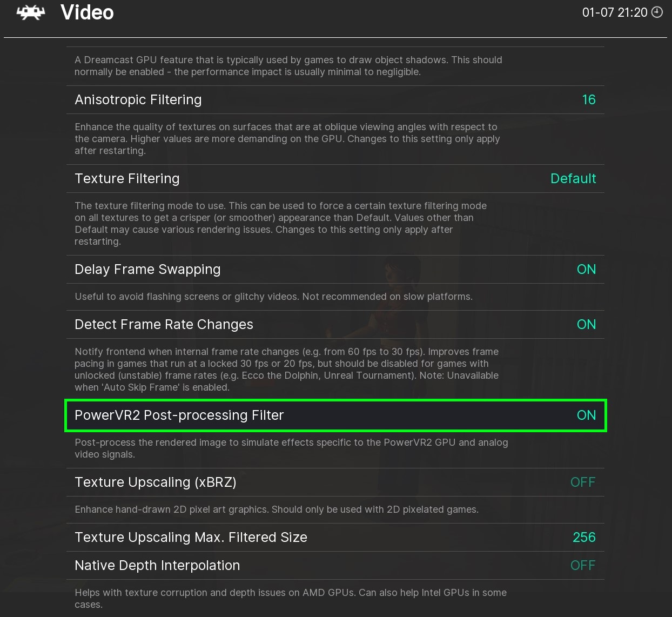Viewport: 672px width, 617px height.
Task: Click the Video page title
Action: (x=87, y=12)
